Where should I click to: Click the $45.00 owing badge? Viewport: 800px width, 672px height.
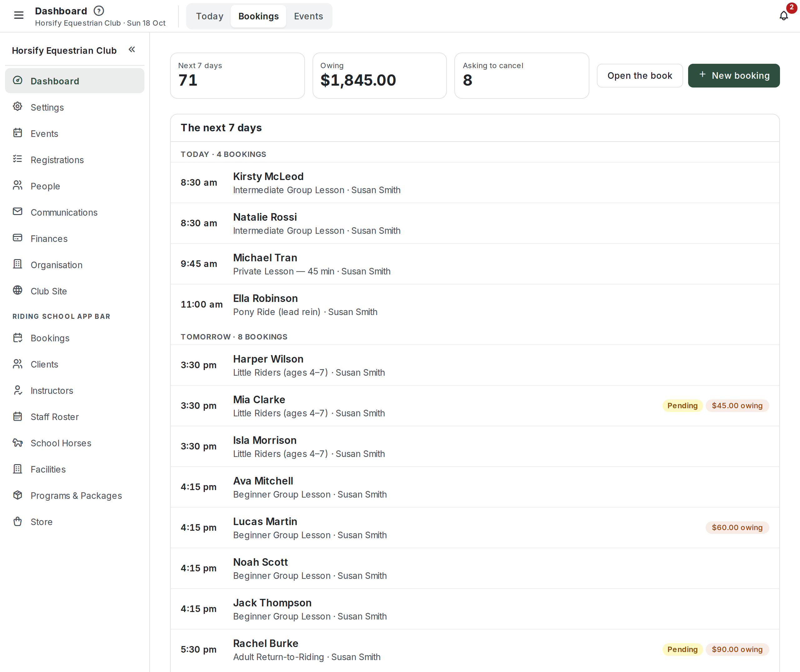[x=737, y=406]
